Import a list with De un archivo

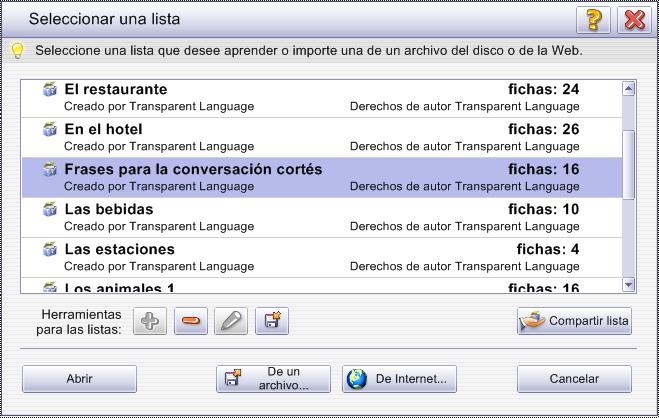click(274, 379)
